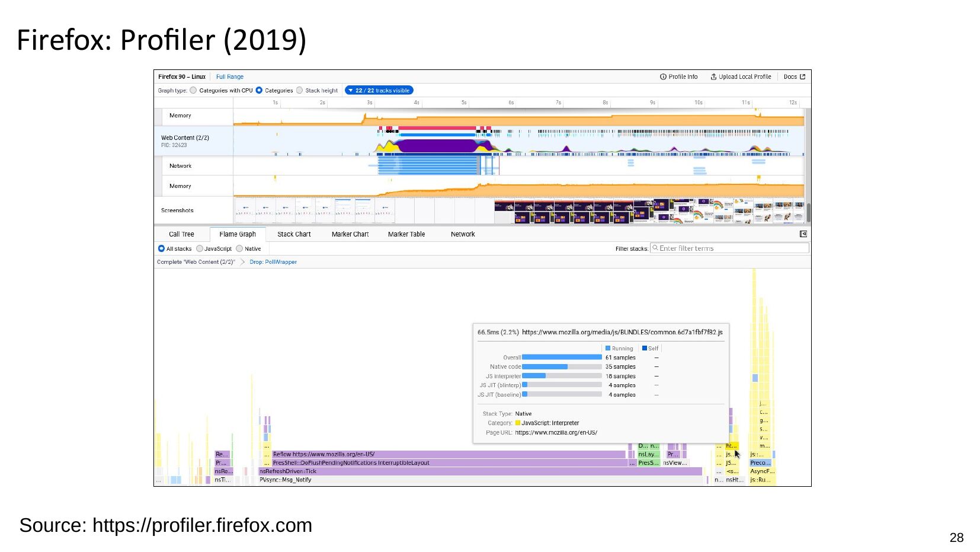Open the '22 / 22 tracks visible' dropdown
This screenshot has height=552, width=980.
coord(379,91)
